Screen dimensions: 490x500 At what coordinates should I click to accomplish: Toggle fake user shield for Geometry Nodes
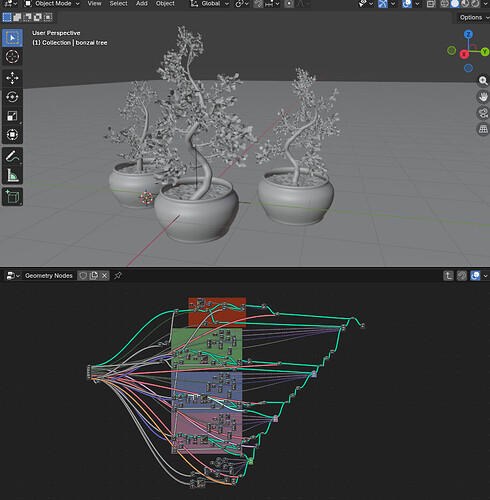[83, 276]
